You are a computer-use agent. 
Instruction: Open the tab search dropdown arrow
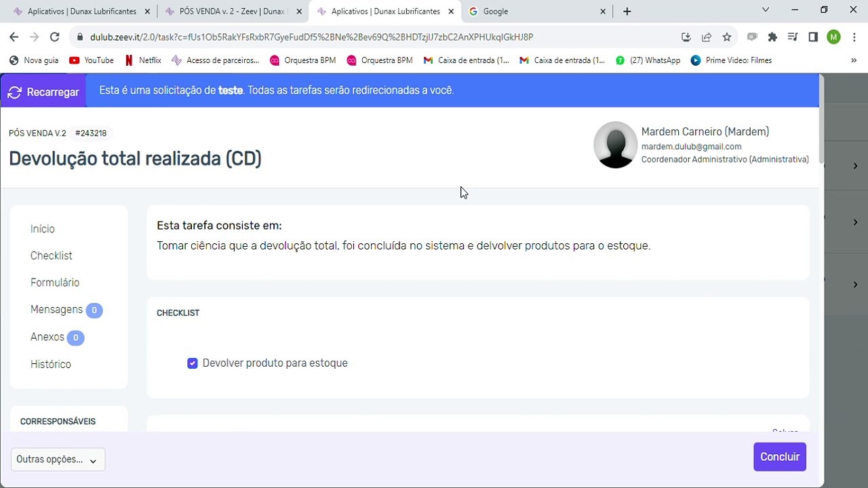click(x=766, y=10)
